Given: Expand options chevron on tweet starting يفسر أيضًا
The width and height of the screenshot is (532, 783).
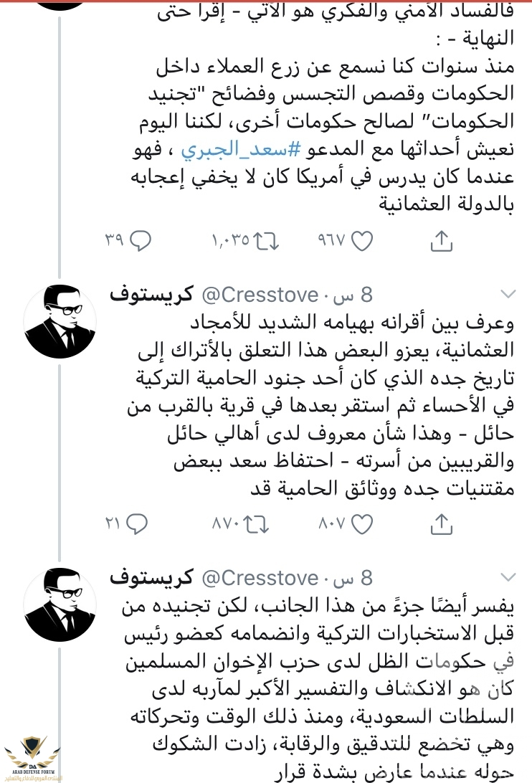Looking at the screenshot, I should (x=507, y=576).
